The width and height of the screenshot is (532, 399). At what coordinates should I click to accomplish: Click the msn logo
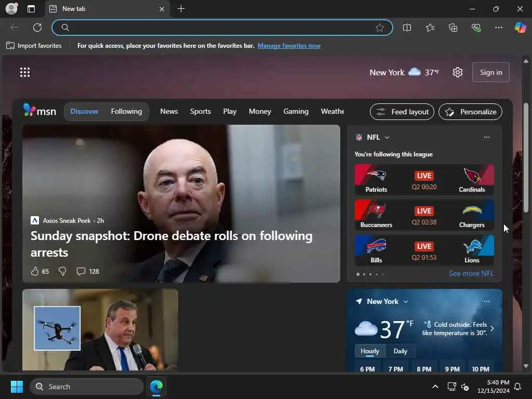tap(39, 111)
